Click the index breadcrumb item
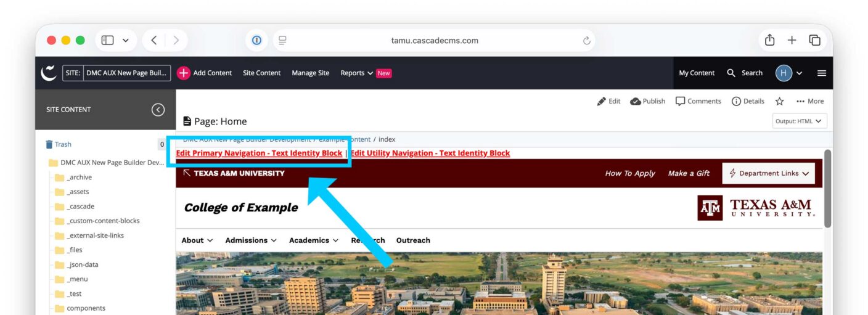 point(387,139)
